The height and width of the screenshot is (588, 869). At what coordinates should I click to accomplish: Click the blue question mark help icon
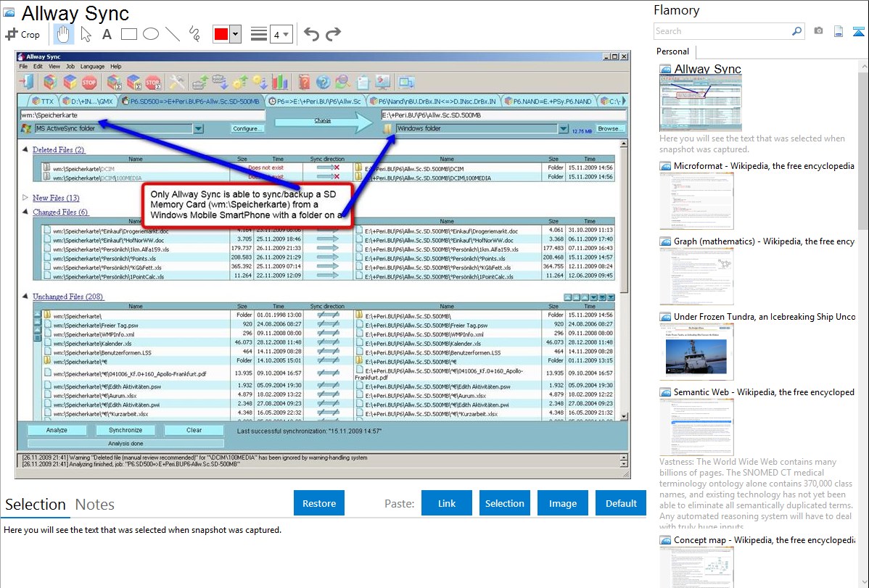(x=323, y=83)
